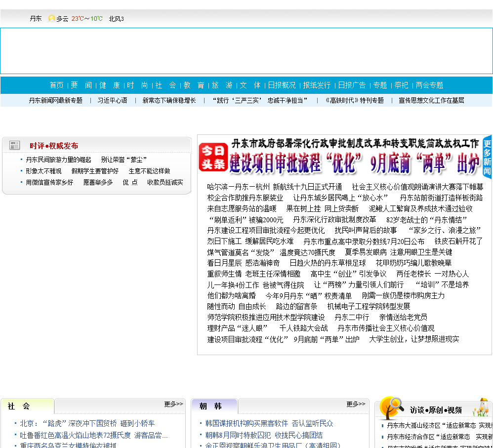The image size is (493, 448).
Task: Open 别让荣誉“蒙尘” commentary
Action: pyautogui.click(x=124, y=160)
